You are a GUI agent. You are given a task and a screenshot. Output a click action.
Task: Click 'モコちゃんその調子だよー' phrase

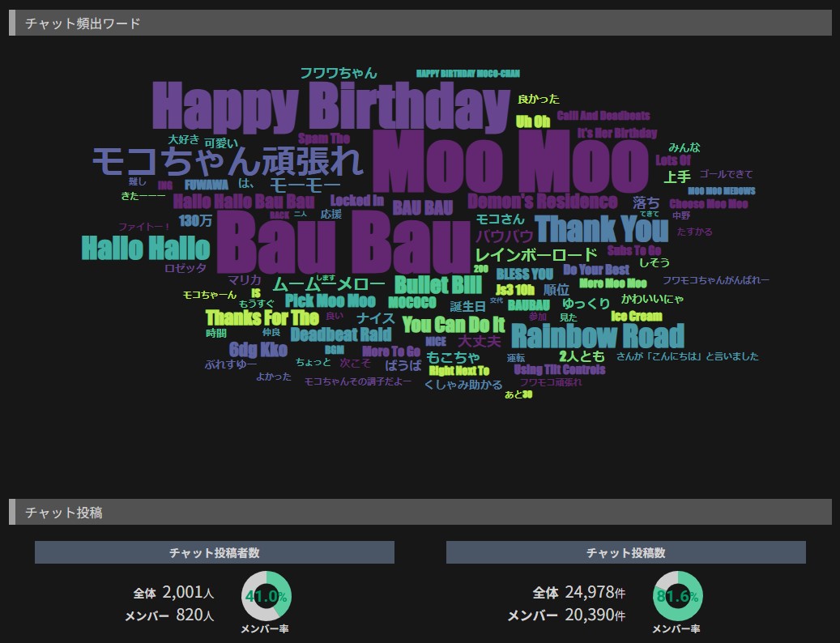(x=358, y=381)
